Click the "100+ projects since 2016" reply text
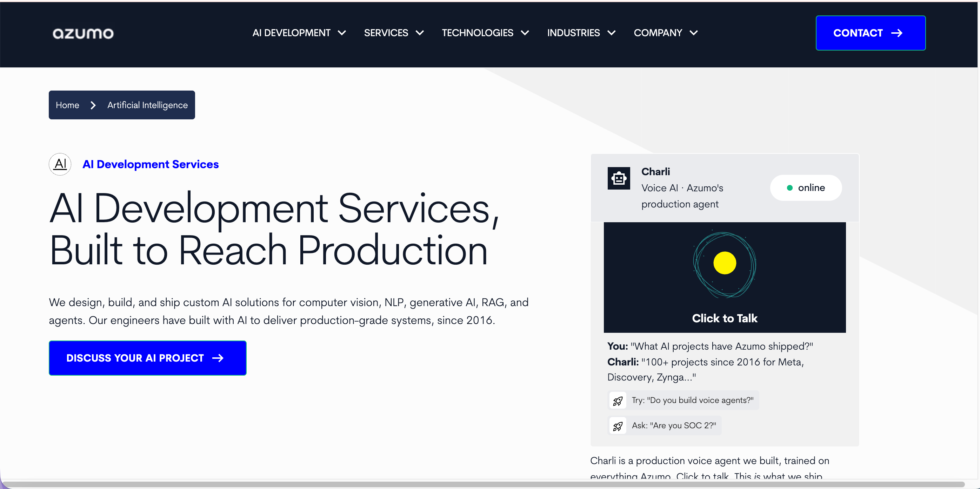The width and height of the screenshot is (980, 489). coord(705,370)
